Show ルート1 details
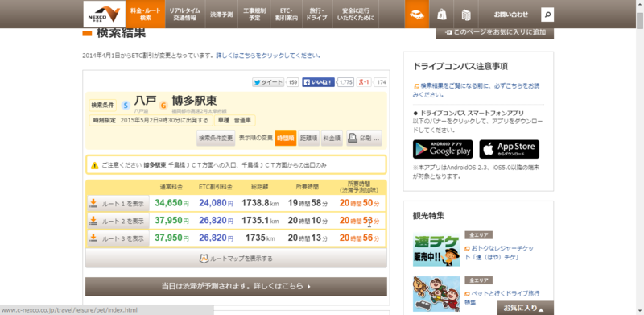 [x=118, y=204]
